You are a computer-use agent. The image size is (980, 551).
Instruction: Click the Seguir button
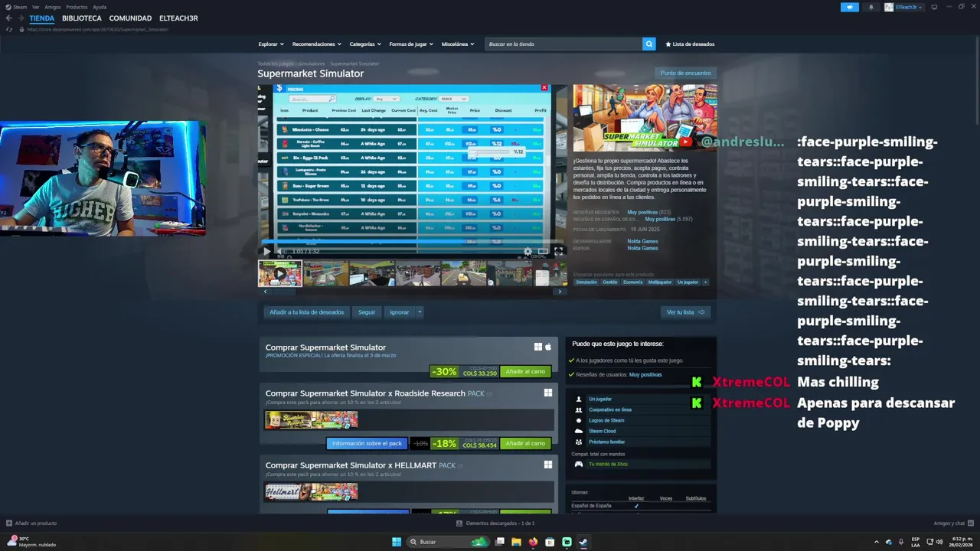(367, 312)
